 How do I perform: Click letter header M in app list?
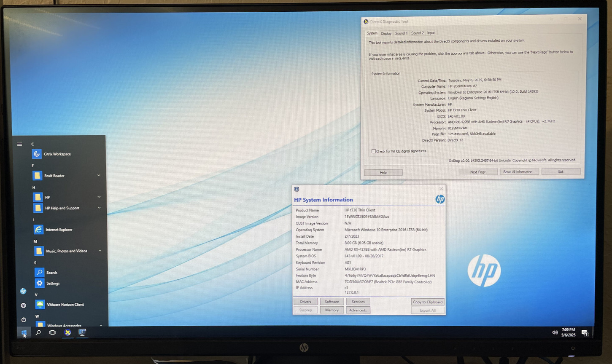click(x=35, y=241)
